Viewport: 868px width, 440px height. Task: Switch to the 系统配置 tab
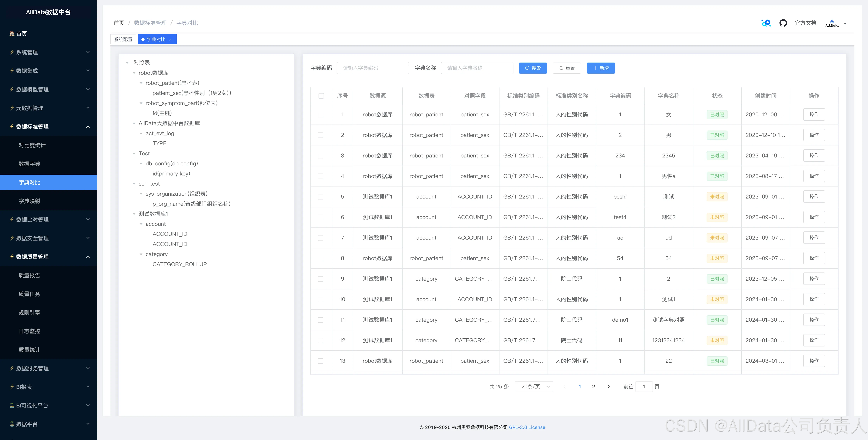(x=123, y=40)
